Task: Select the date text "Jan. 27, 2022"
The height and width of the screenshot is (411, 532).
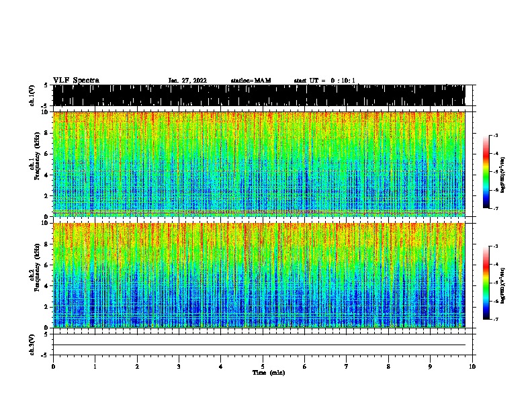Action: point(187,81)
